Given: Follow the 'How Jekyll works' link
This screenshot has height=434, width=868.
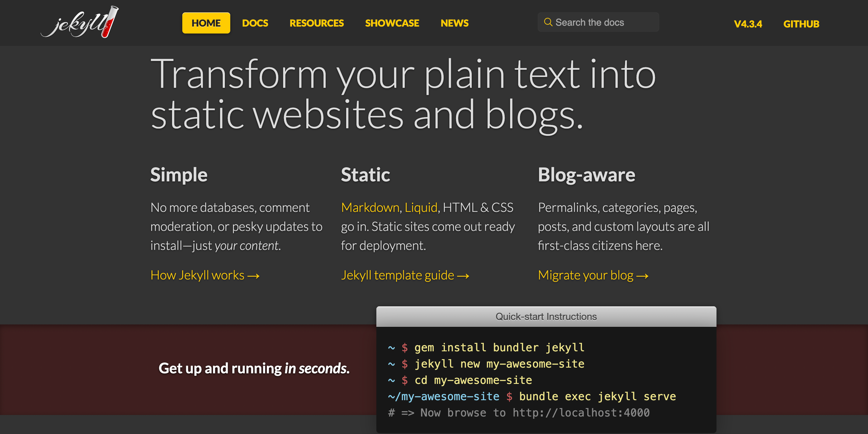Looking at the screenshot, I should (x=205, y=275).
